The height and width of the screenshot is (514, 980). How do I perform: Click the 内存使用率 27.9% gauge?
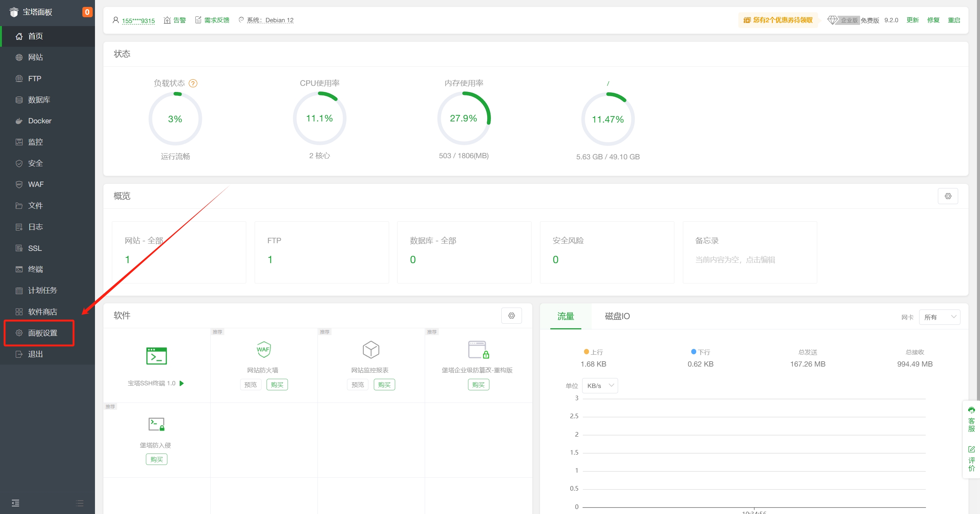pyautogui.click(x=463, y=118)
